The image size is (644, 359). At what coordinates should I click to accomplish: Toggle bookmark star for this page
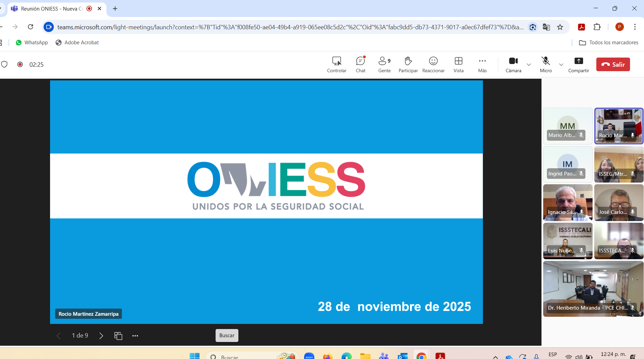pos(560,27)
